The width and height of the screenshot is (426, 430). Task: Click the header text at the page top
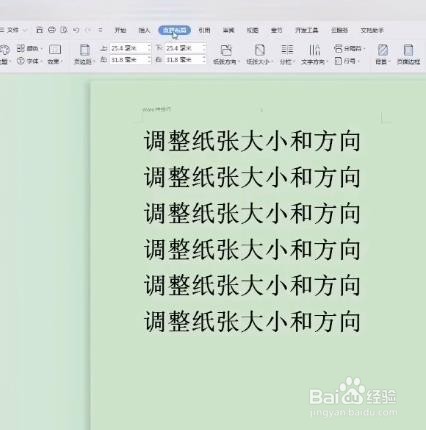click(157, 109)
